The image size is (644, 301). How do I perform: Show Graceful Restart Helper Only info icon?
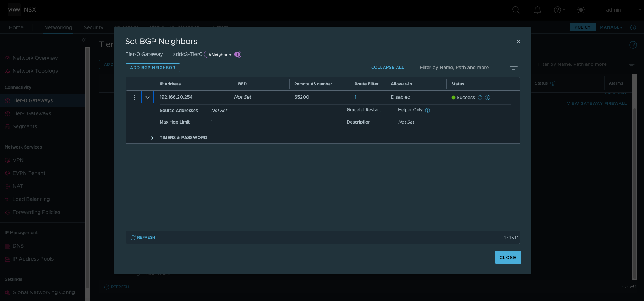(x=428, y=110)
